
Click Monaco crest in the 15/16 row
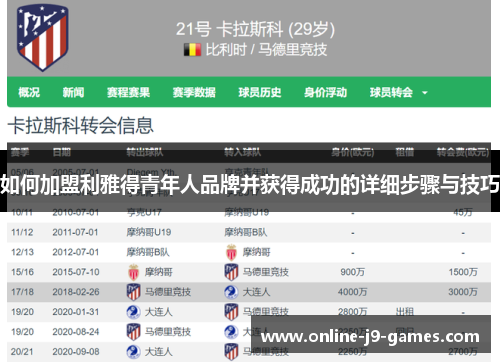tap(134, 272)
